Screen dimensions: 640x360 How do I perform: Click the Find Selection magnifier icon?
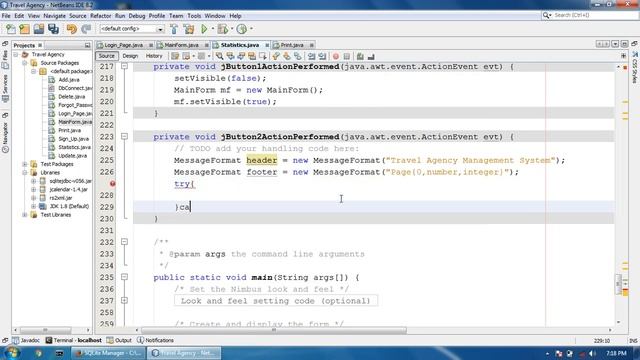point(220,56)
